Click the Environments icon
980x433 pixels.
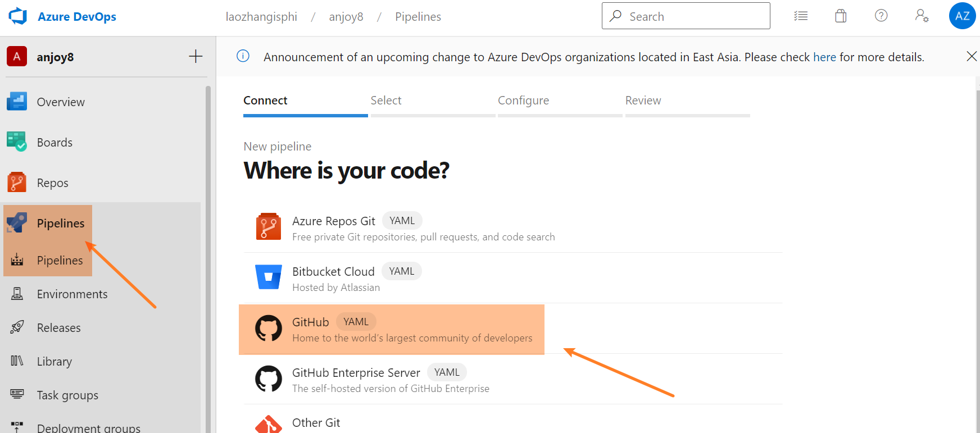click(x=17, y=293)
